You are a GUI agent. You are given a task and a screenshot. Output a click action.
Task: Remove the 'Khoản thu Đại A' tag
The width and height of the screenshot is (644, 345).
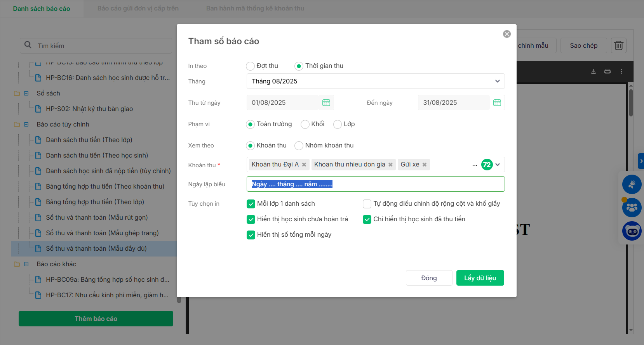304,165
